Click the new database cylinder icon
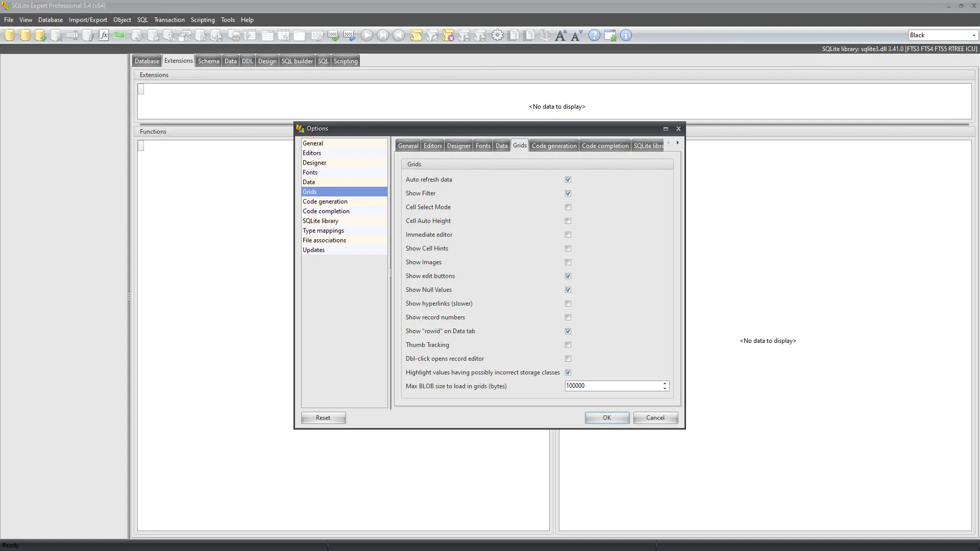The width and height of the screenshot is (980, 551). tap(9, 35)
